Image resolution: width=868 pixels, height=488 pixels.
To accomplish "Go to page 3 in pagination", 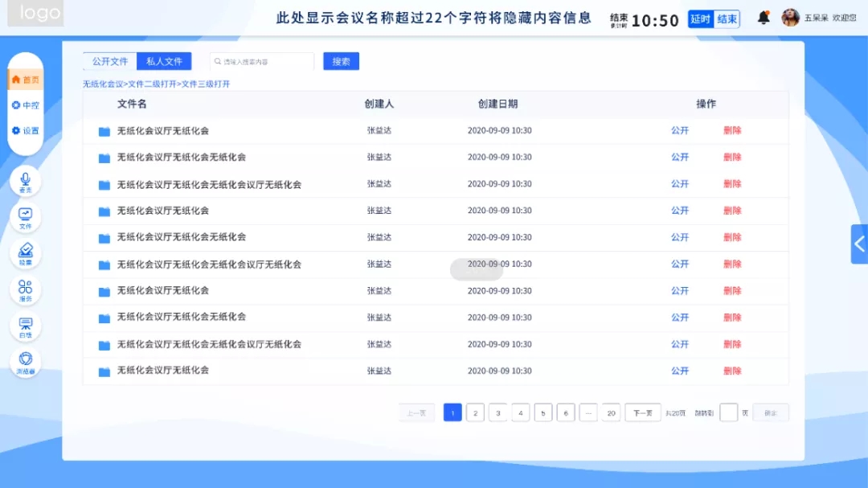I will pyautogui.click(x=497, y=412).
